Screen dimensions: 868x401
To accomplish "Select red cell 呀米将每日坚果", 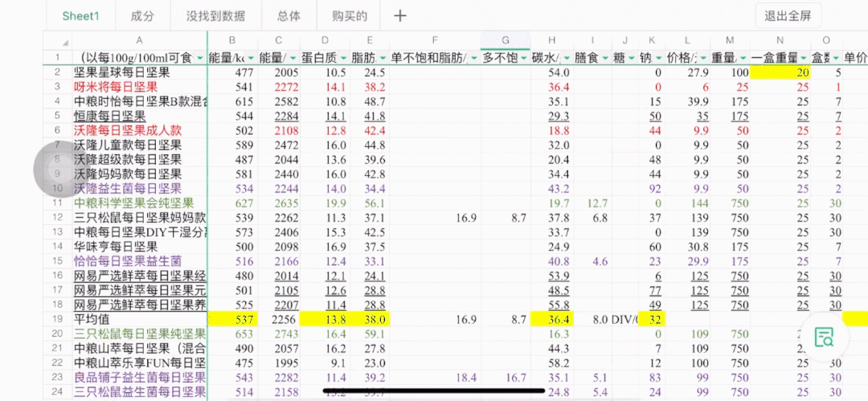I will click(x=140, y=87).
